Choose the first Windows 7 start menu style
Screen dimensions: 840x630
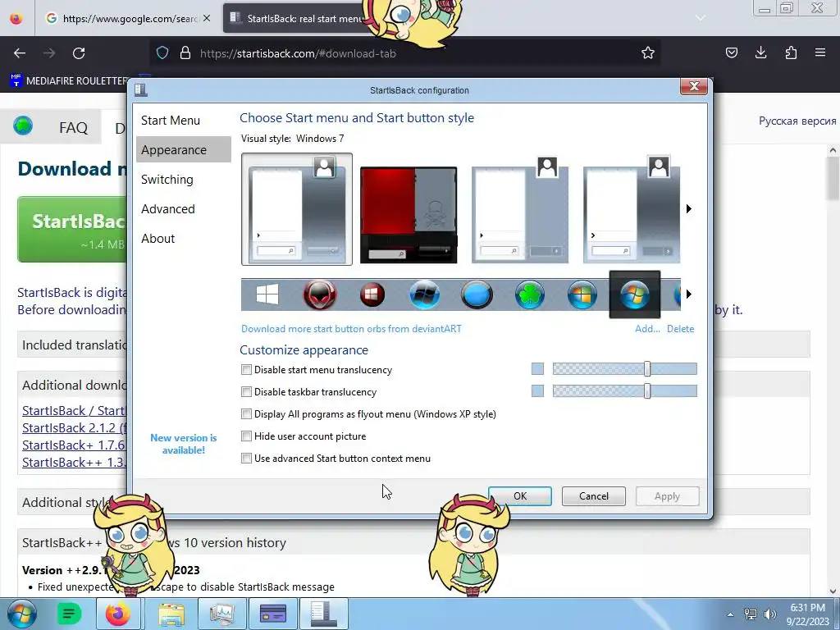point(297,209)
